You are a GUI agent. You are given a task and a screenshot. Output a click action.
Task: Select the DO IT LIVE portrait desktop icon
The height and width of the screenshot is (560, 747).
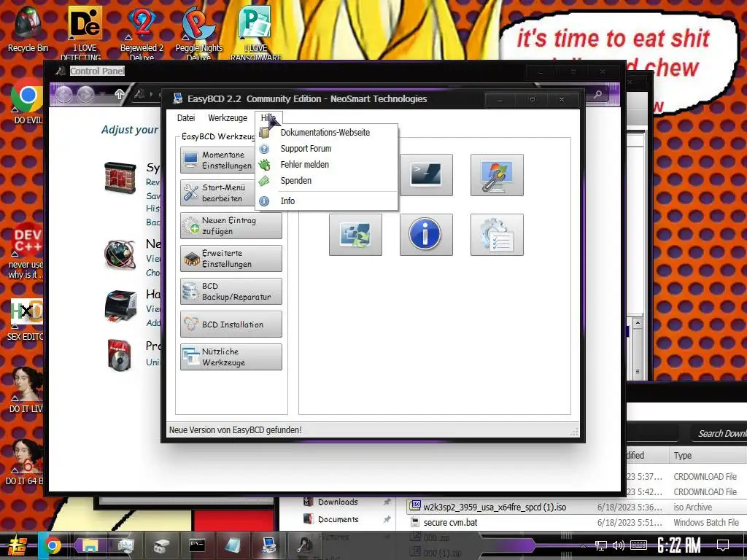27,389
